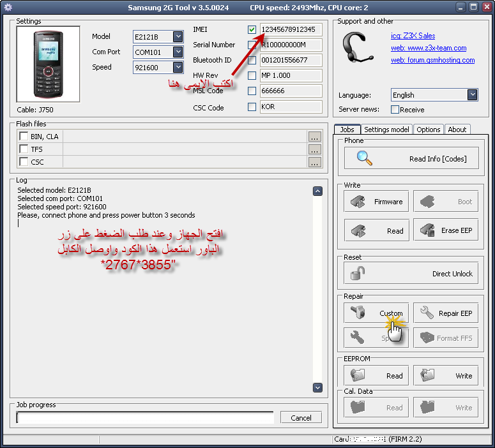Click the Bluetooth ID field 001201556677

coord(291,60)
